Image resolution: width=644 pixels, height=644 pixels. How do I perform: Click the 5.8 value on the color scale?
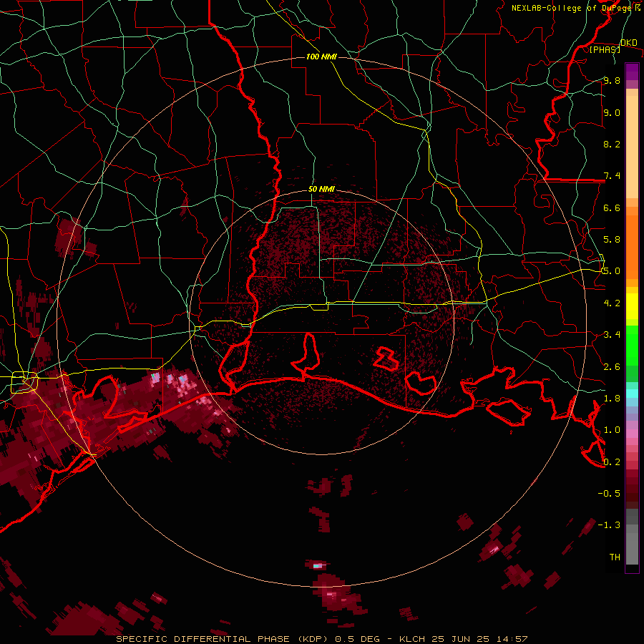coord(612,240)
